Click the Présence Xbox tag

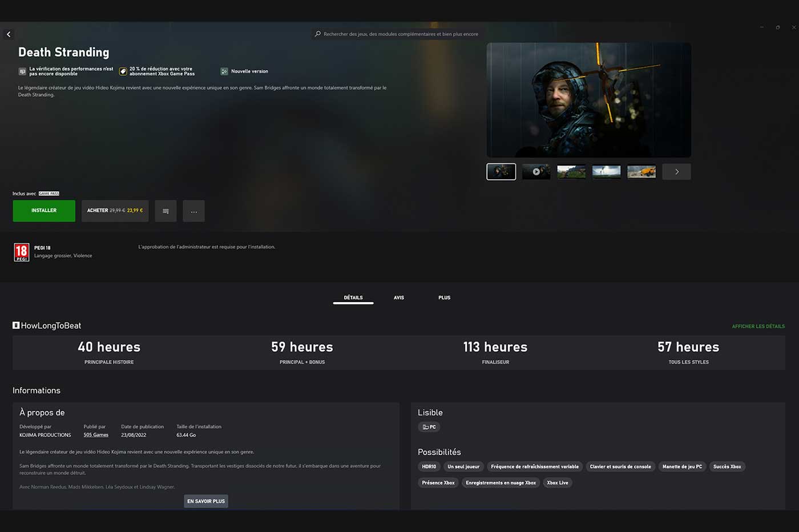click(438, 482)
